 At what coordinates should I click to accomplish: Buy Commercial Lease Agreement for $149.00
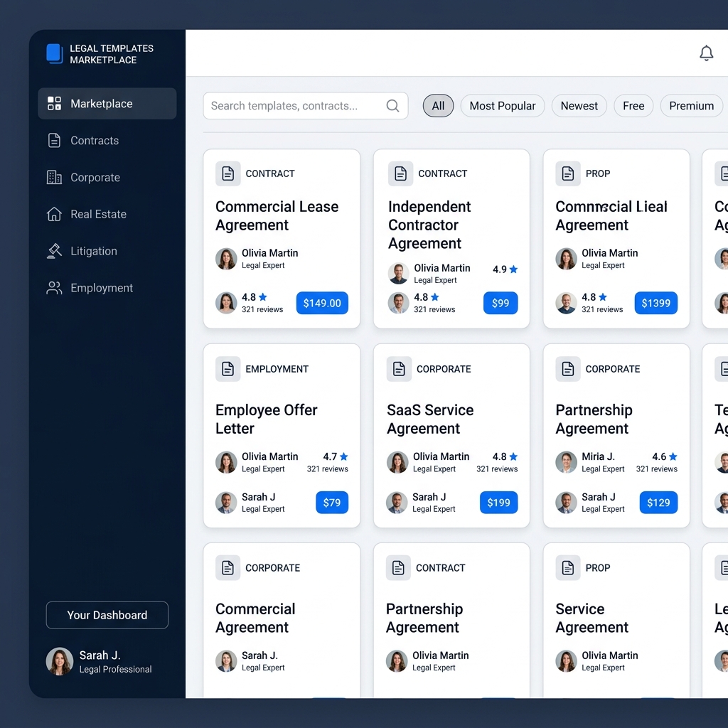(322, 303)
